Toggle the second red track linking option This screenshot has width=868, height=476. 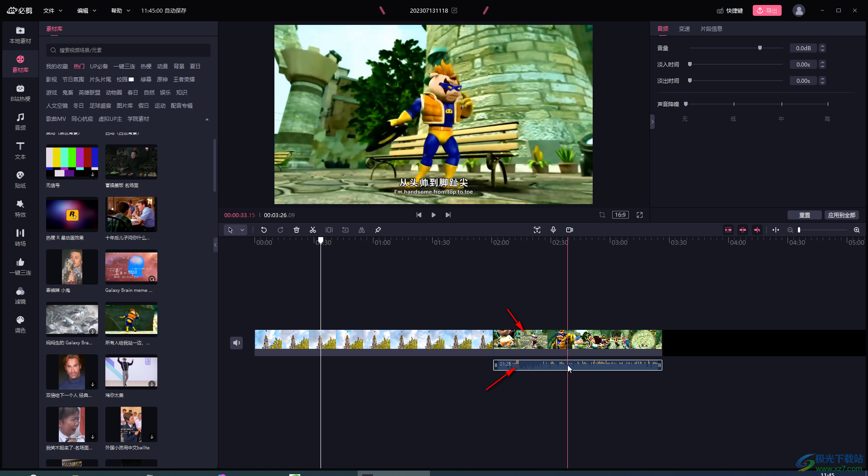pos(743,230)
